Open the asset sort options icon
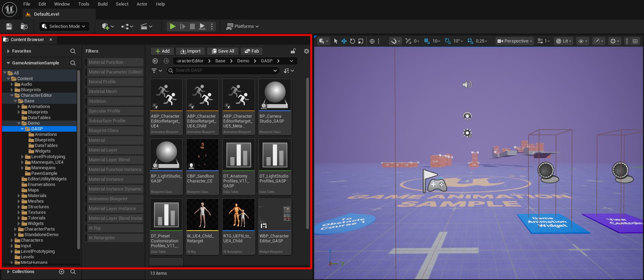This screenshot has height=280, width=644. tap(289, 71)
